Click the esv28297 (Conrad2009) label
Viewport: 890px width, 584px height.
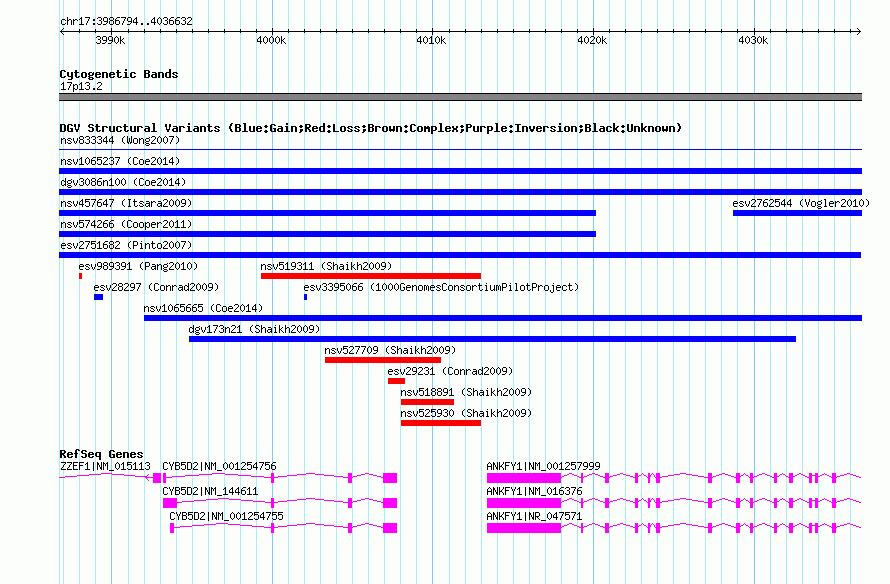point(156,287)
